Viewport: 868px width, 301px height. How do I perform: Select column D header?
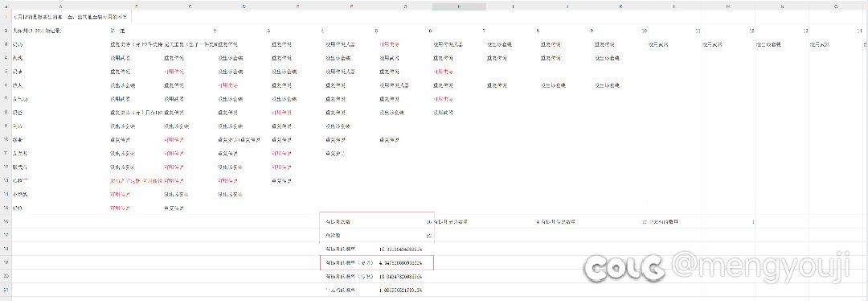pyautogui.click(x=244, y=6)
